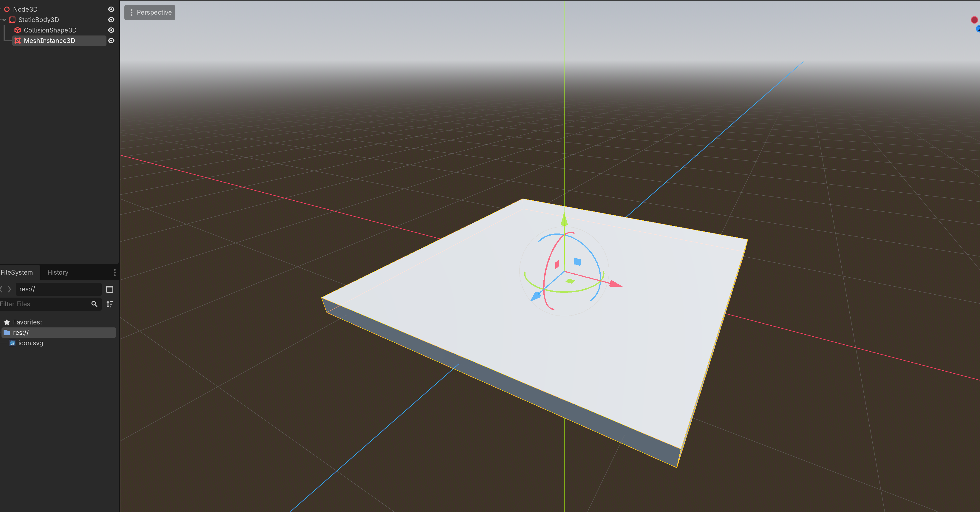Screen dimensions: 980x512
Task: Click the green Y axis gizmo arrow
Action: 564,219
